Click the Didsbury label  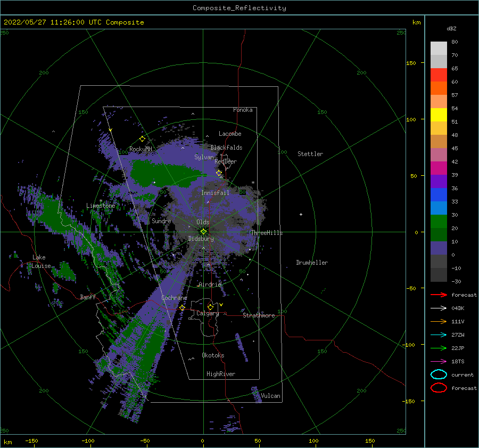coord(201,239)
